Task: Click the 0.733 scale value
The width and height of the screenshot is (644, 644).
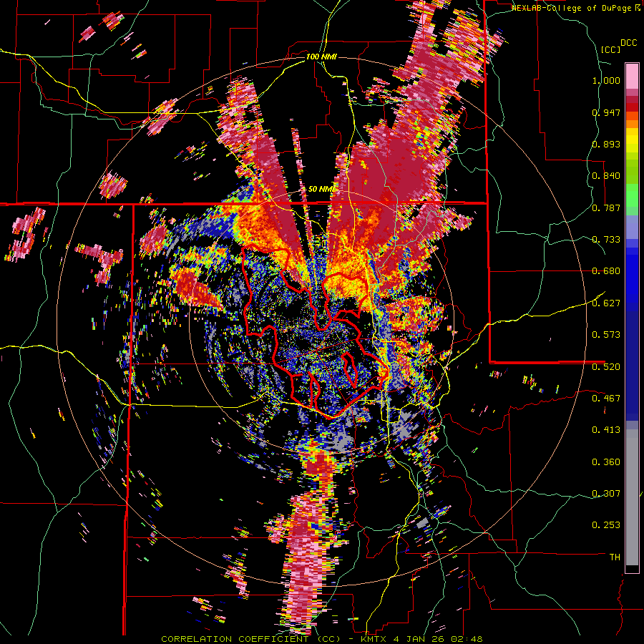Action: [x=606, y=240]
